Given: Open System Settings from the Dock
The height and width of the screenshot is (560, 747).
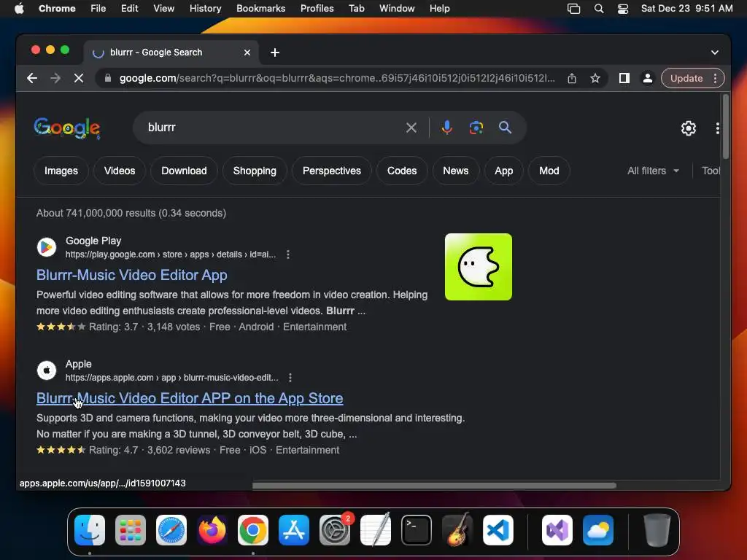Looking at the screenshot, I should pyautogui.click(x=334, y=530).
